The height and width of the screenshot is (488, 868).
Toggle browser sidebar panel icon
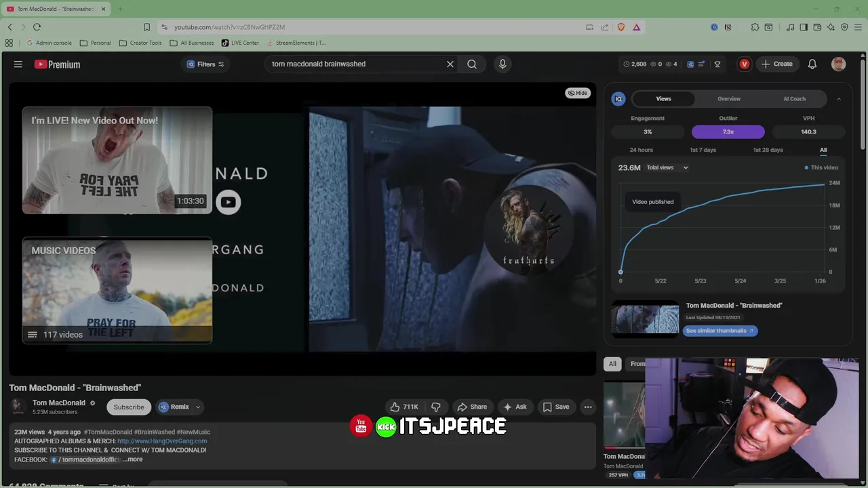[x=804, y=27]
